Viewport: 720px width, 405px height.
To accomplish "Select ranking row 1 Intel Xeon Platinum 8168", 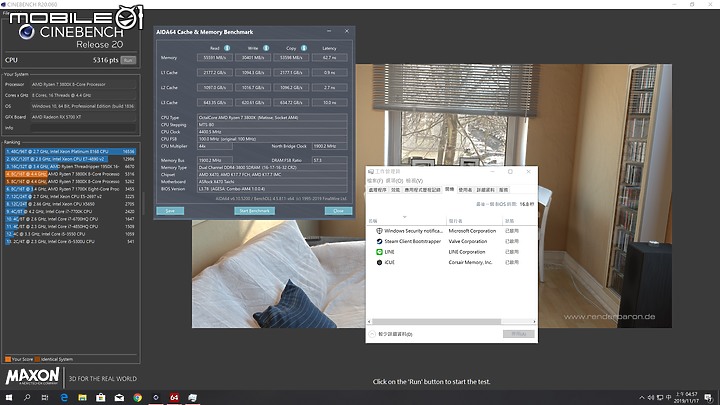I will (70, 151).
